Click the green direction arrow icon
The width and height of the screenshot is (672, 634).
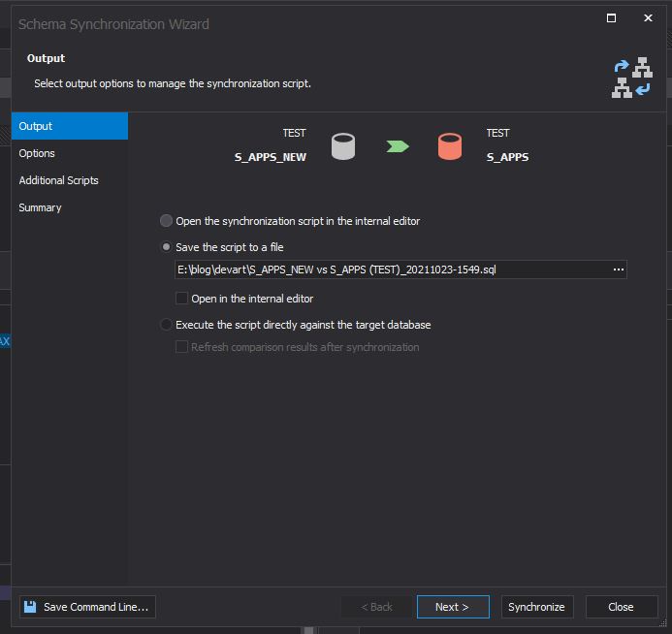(x=398, y=146)
